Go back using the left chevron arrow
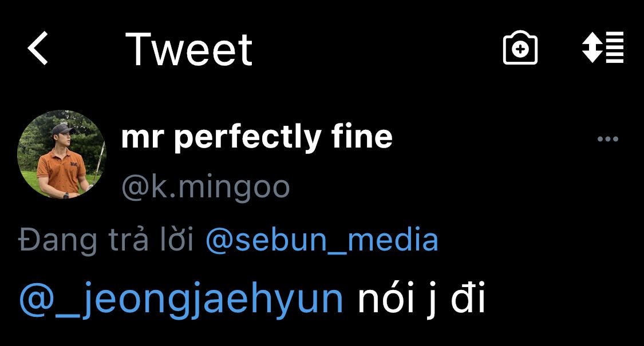The height and width of the screenshot is (346, 644). click(38, 48)
